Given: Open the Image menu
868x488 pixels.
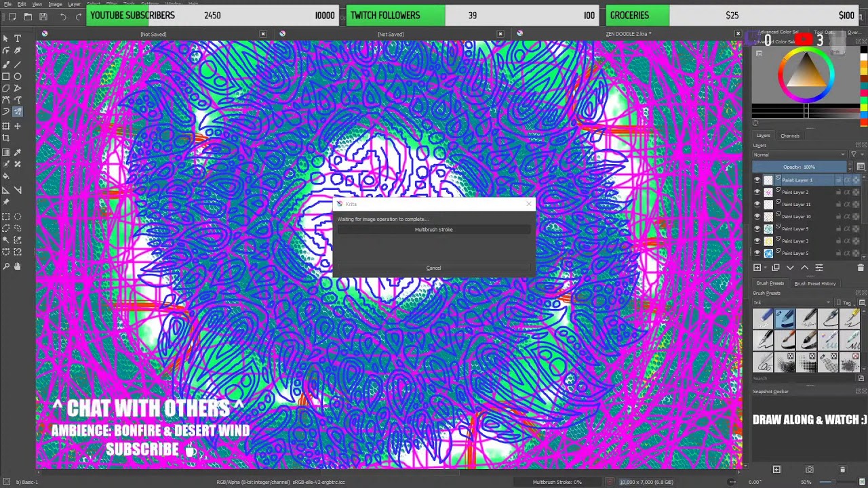Looking at the screenshot, I should click(55, 4).
